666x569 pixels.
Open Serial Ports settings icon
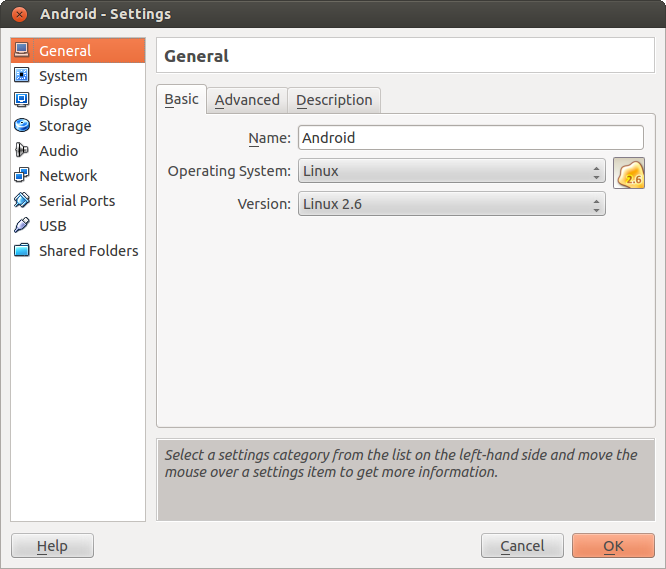(x=21, y=201)
